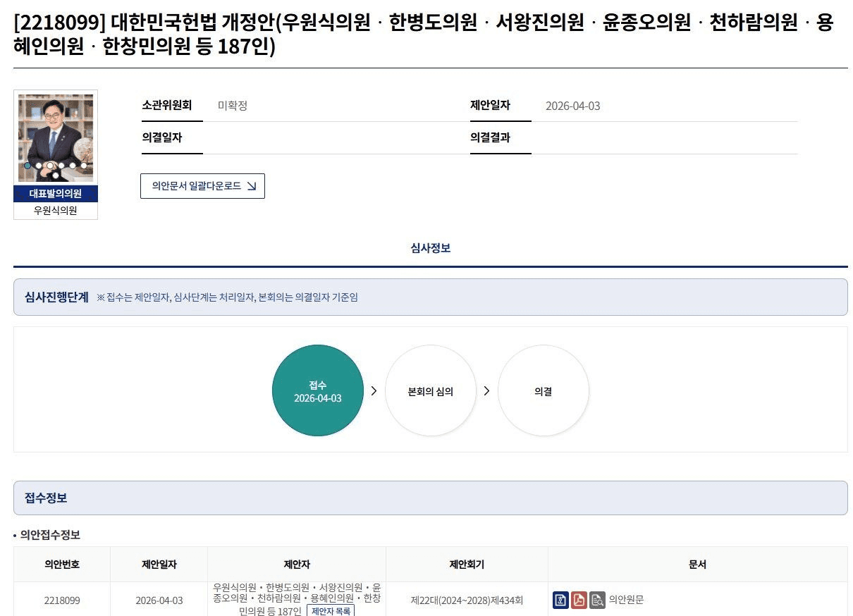This screenshot has height=616, width=853.
Task: Select the first (active) photo carousel dot
Action: (27, 166)
